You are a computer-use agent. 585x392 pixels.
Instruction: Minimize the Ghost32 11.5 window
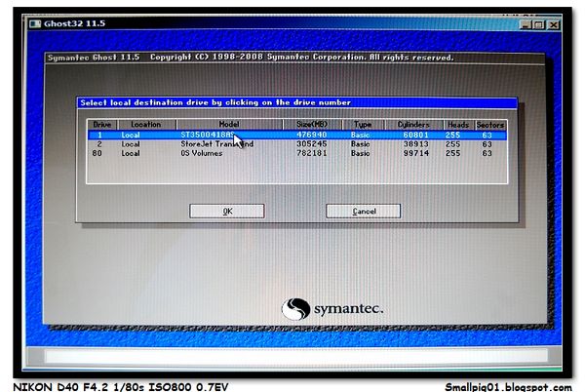point(526,25)
